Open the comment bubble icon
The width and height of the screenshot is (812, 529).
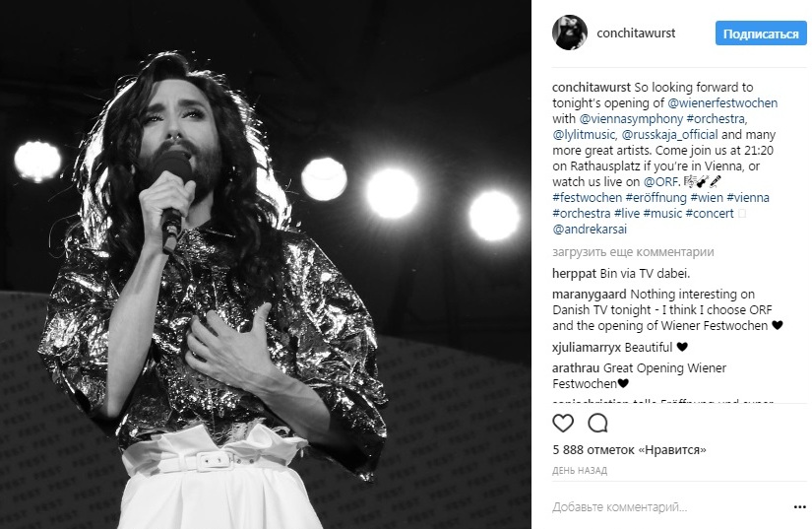tap(597, 424)
